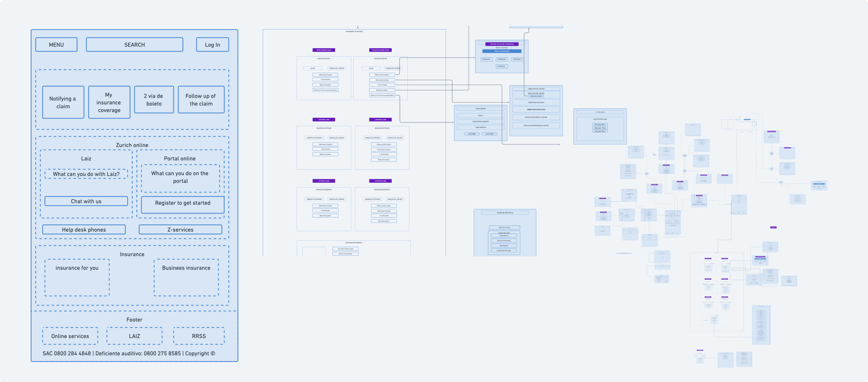The width and height of the screenshot is (868, 382).
Task: Click the 2 via de boleto tile
Action: point(154,100)
